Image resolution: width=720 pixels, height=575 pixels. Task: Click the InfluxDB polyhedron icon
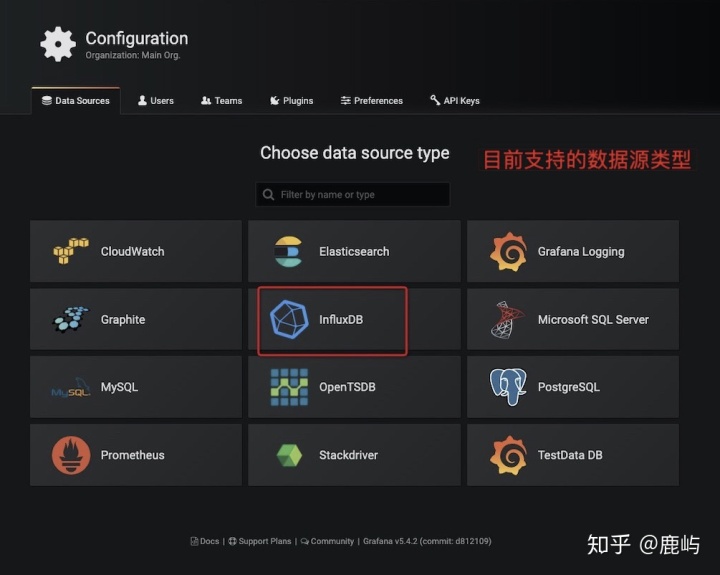point(289,319)
